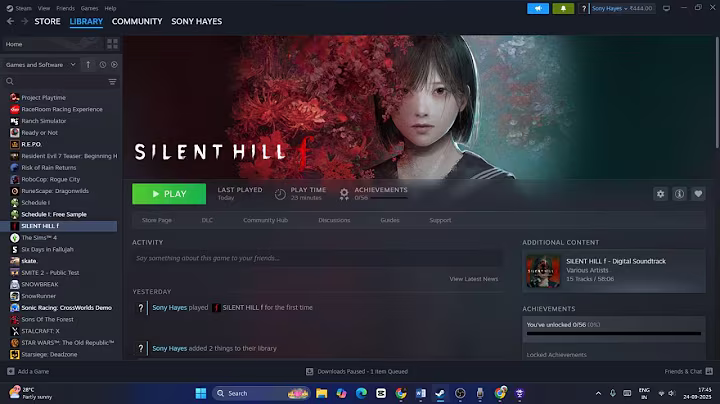The width and height of the screenshot is (720, 404).
Task: Open the Friends menu
Action: (x=65, y=8)
